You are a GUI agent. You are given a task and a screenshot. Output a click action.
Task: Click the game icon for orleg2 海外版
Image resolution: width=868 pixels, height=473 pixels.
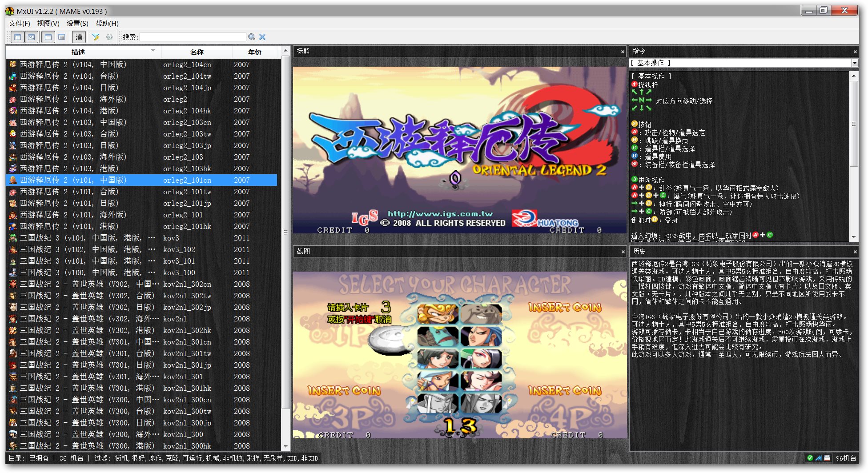point(13,99)
